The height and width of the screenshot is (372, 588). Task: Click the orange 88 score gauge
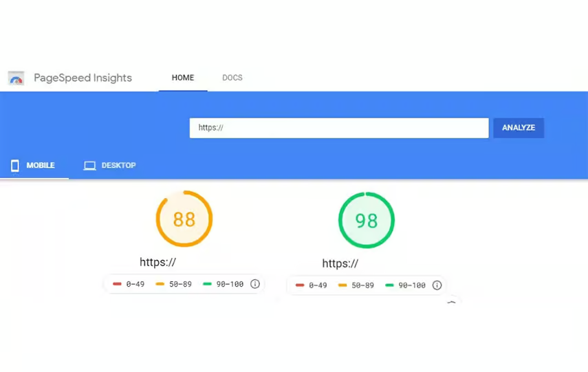click(184, 219)
